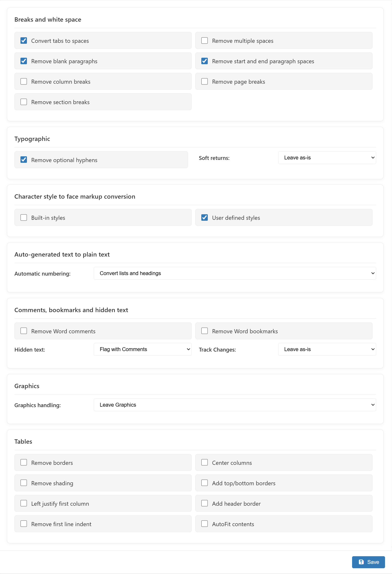Expand the Track Changes dropdown

pos(327,349)
